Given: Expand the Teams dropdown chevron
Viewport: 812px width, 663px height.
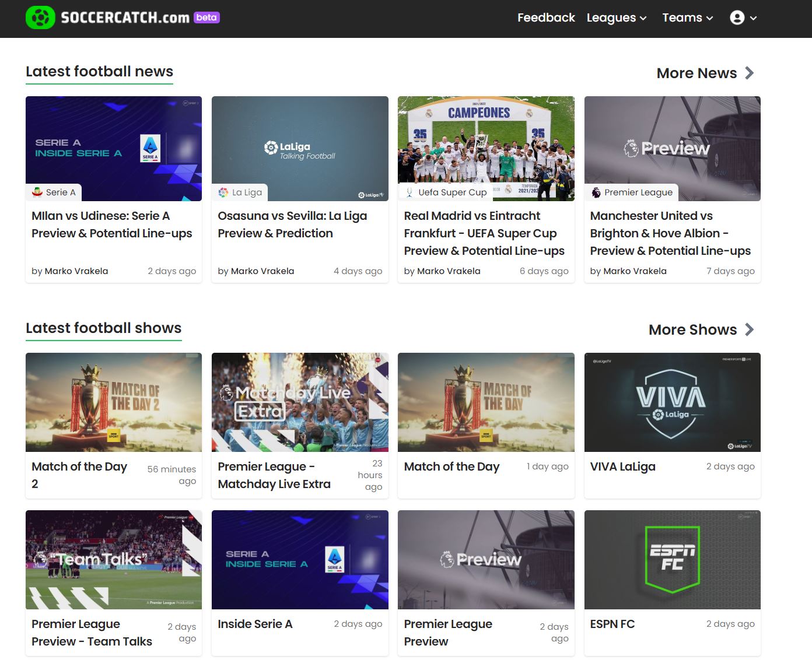Looking at the screenshot, I should 710,18.
